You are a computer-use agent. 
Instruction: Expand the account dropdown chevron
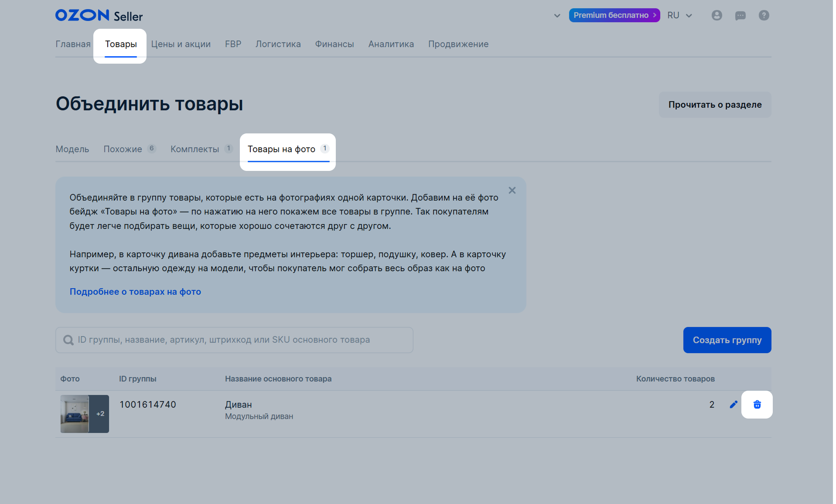point(557,16)
